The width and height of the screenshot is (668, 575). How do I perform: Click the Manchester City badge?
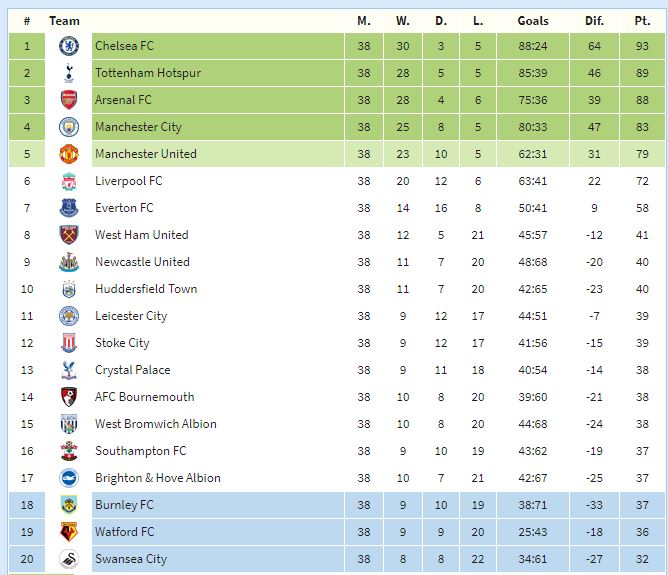point(69,127)
